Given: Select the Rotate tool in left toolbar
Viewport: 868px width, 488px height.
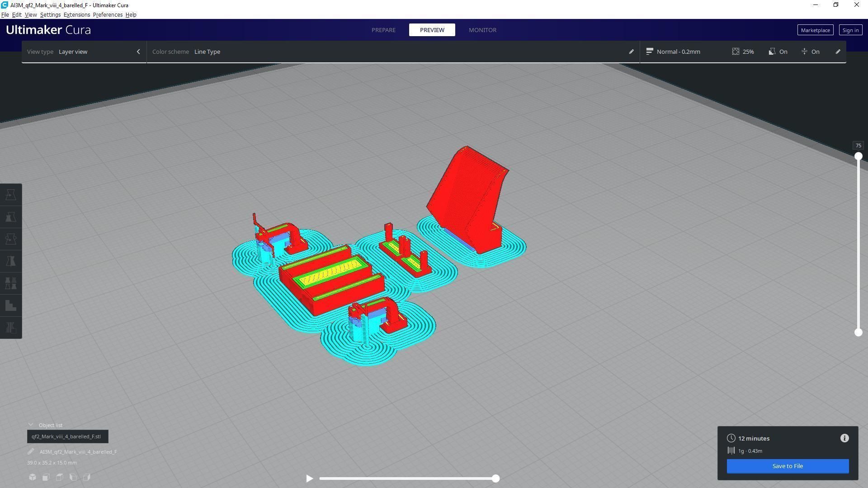Looking at the screenshot, I should click(11, 239).
